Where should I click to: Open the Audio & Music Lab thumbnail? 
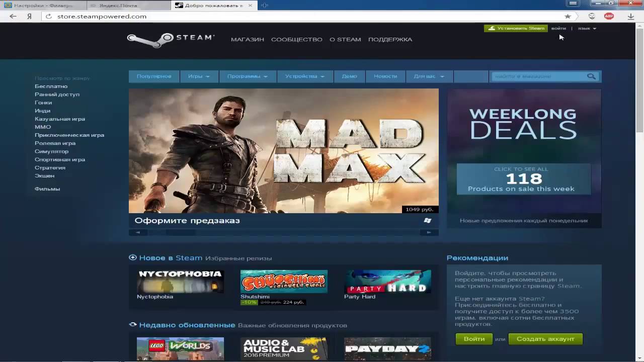click(x=284, y=349)
